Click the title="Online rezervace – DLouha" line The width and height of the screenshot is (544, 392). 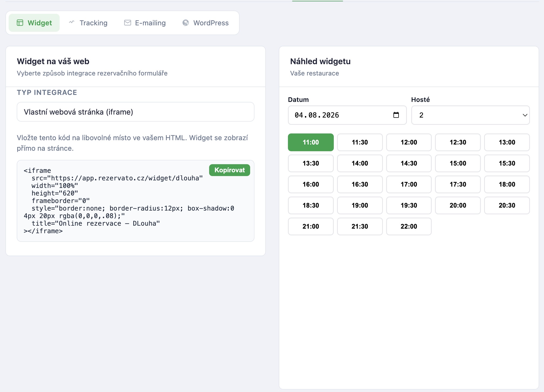click(x=96, y=223)
